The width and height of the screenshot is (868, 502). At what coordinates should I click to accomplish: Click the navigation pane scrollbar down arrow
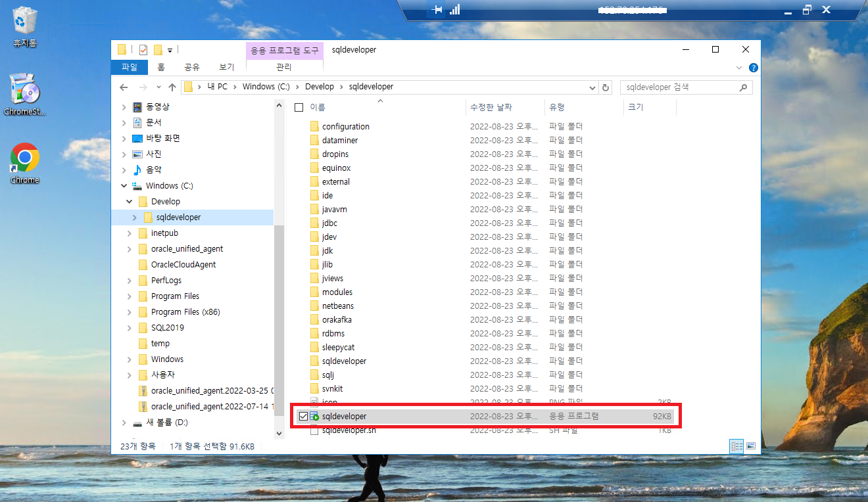[279, 433]
